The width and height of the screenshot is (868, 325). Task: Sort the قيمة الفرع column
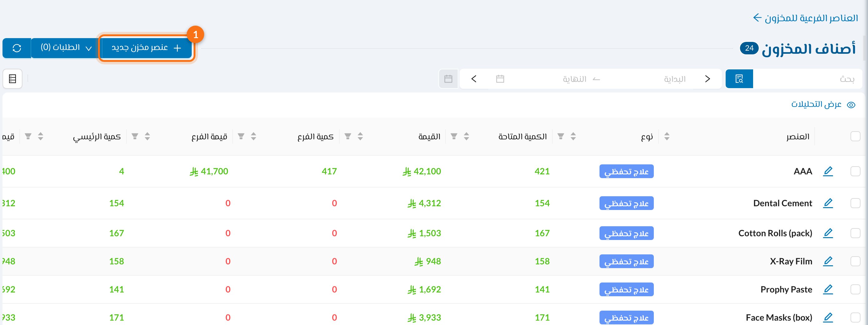point(254,136)
